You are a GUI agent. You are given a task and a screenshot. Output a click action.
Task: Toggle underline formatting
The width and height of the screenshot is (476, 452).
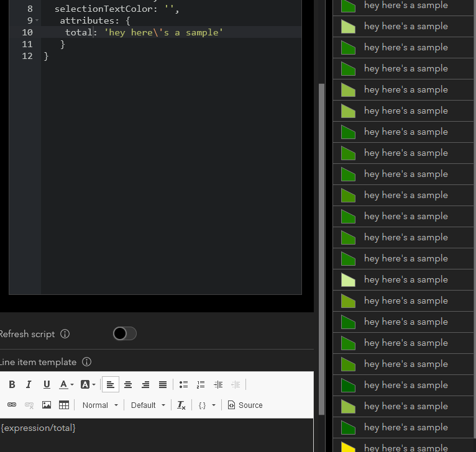47,384
